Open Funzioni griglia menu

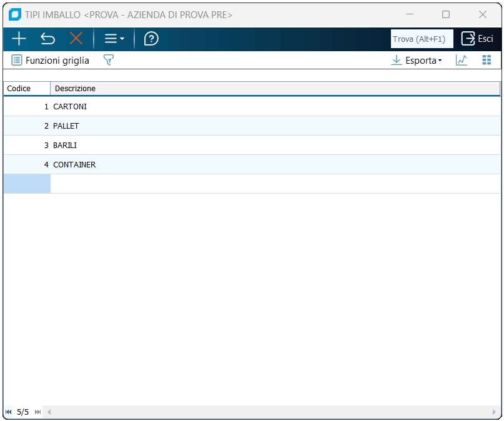pyautogui.click(x=51, y=61)
